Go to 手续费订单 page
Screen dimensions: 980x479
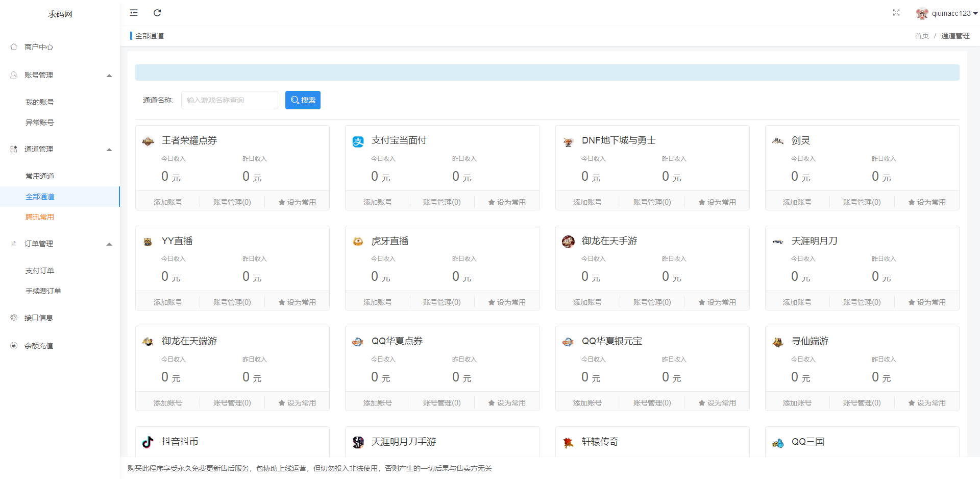coord(43,291)
